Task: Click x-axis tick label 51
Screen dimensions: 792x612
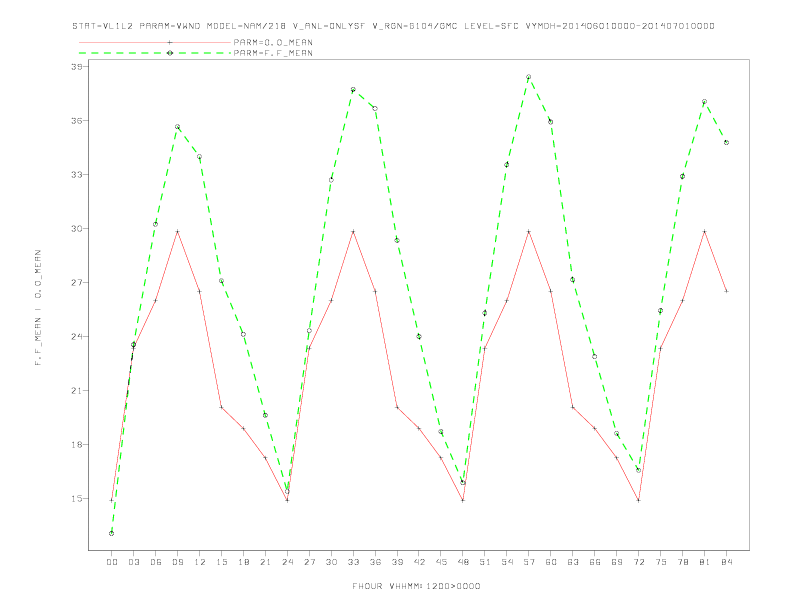Action: (x=485, y=562)
